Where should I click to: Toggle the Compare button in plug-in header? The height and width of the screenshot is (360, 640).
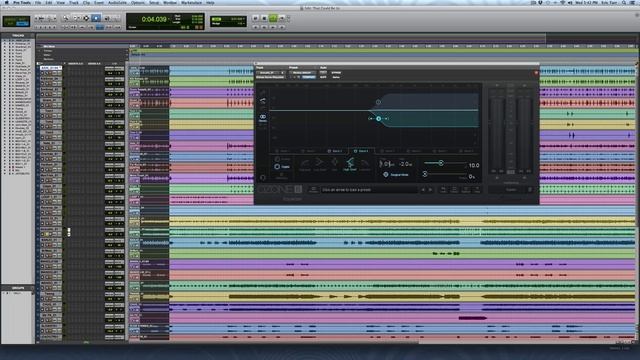point(309,77)
